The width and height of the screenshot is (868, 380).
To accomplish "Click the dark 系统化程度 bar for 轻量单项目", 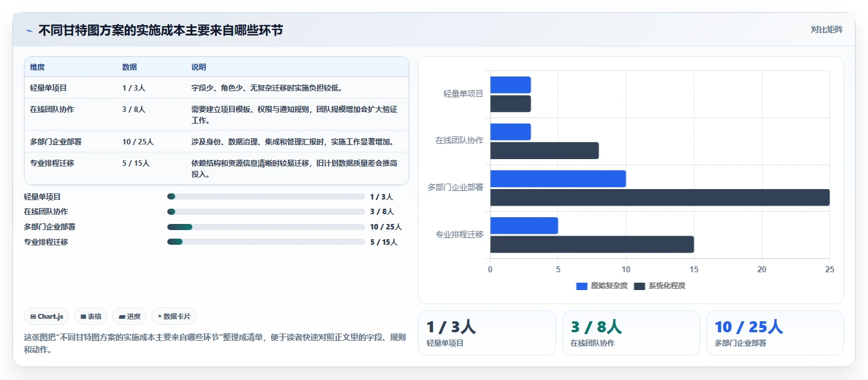I will [x=510, y=104].
